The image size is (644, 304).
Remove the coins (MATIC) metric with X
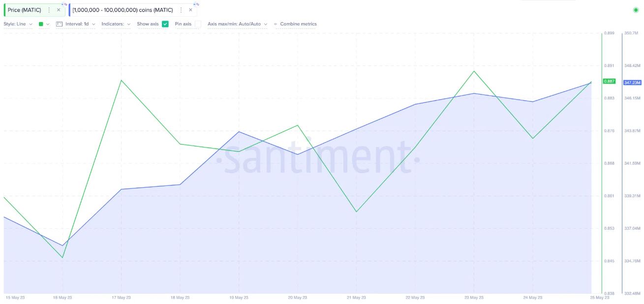pyautogui.click(x=190, y=10)
